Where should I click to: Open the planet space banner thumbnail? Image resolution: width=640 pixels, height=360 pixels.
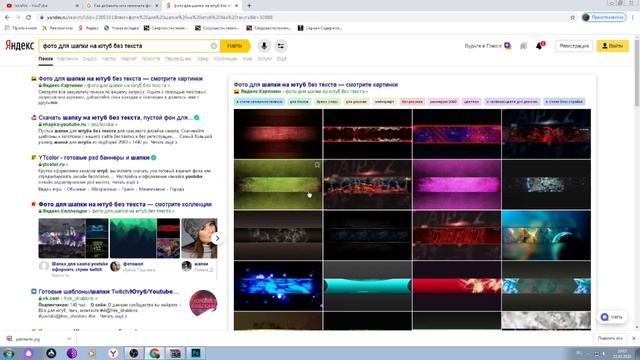546,235
